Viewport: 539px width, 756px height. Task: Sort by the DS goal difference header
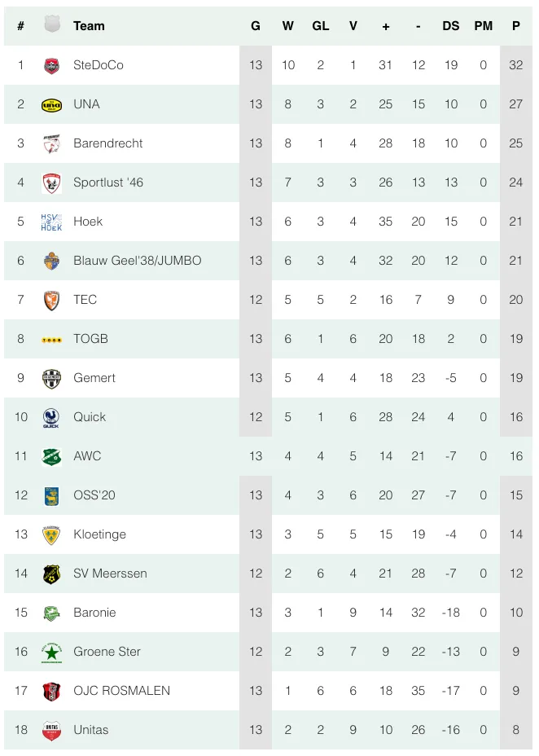point(451,26)
